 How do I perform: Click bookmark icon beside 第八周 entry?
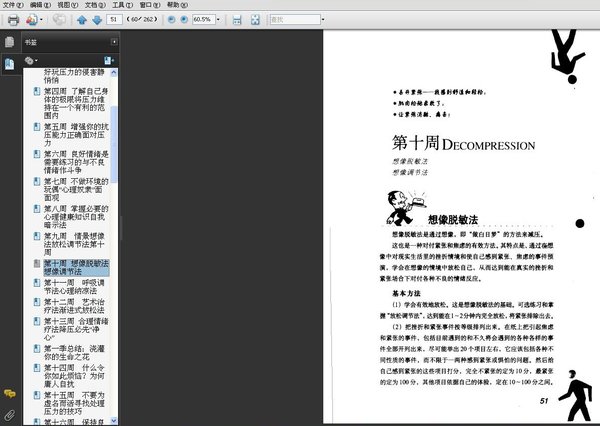(x=37, y=209)
